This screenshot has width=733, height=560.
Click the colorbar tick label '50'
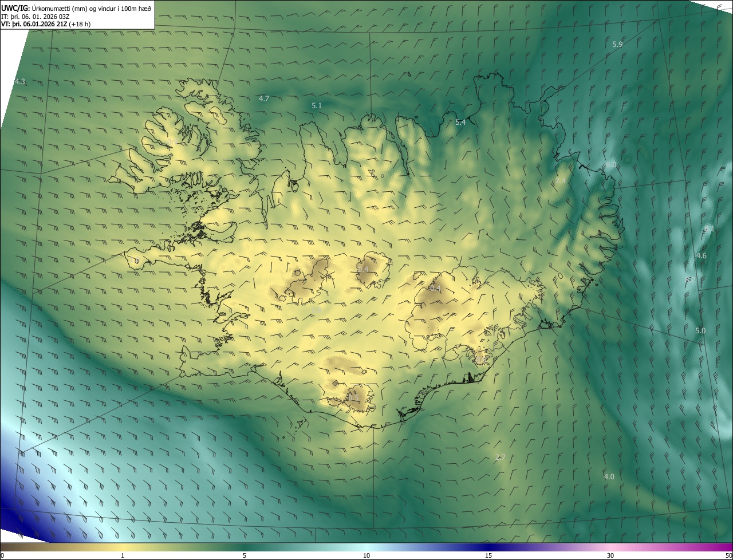coord(728,555)
